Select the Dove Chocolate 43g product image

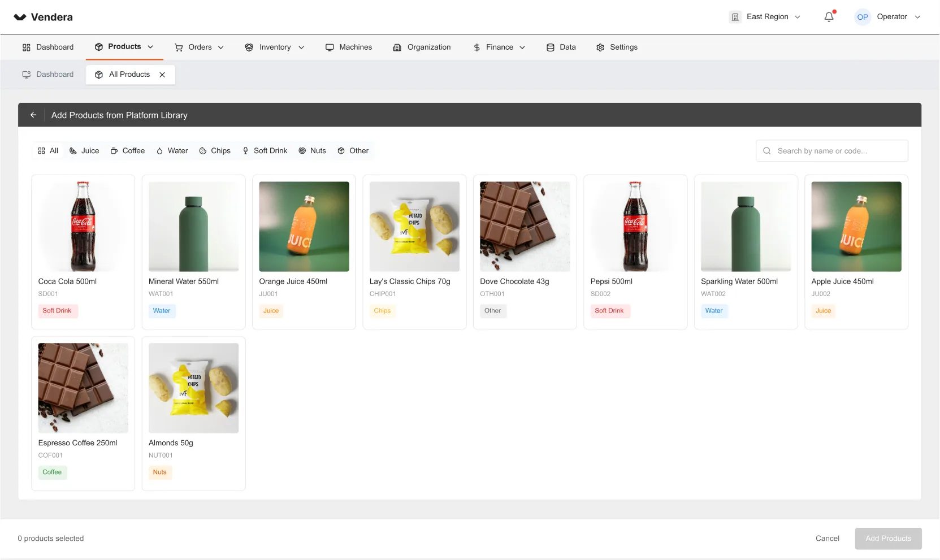click(x=525, y=227)
